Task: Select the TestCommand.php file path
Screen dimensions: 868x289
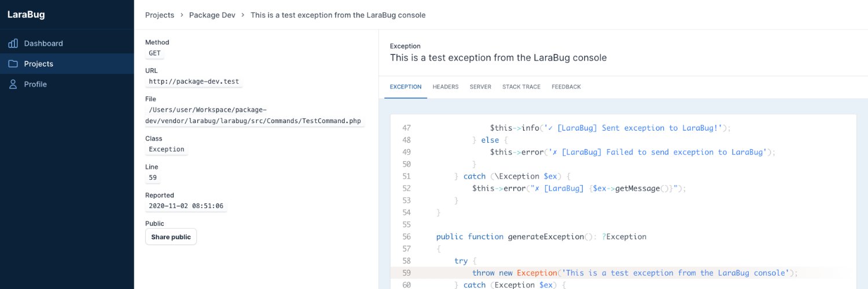Action: 255,116
